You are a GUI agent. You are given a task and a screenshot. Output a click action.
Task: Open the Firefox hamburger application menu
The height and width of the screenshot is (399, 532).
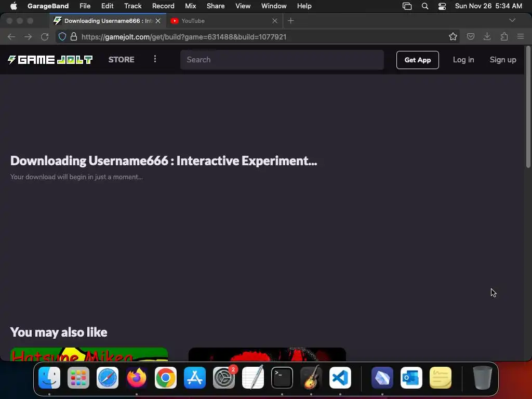(521, 36)
